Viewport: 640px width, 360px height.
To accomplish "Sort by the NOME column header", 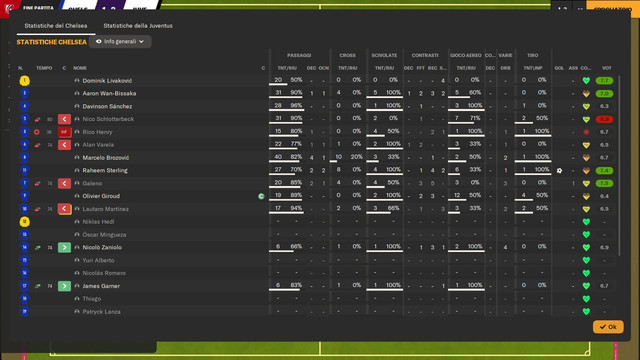I will [x=80, y=68].
